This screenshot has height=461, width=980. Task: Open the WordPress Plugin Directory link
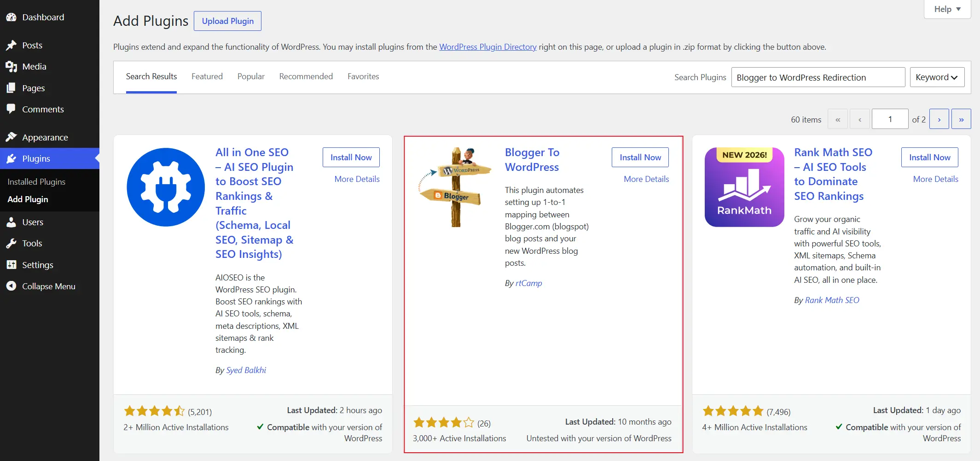pos(488,47)
